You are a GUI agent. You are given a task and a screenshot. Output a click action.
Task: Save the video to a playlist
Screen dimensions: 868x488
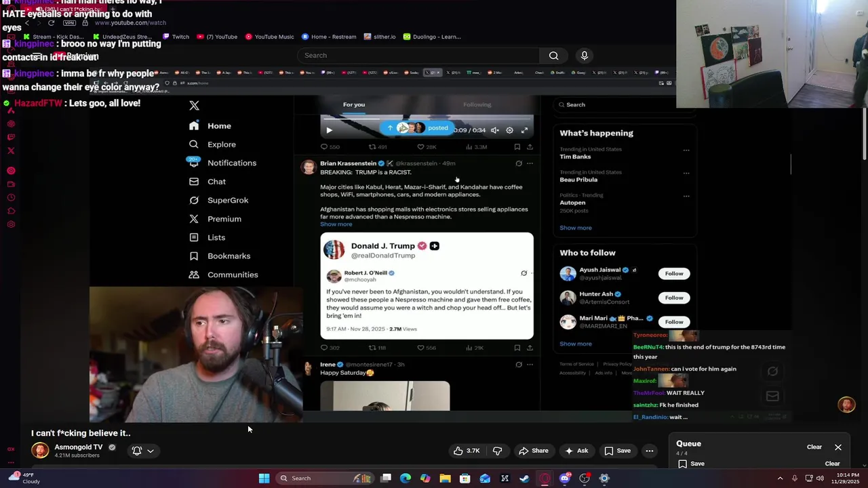(617, 451)
